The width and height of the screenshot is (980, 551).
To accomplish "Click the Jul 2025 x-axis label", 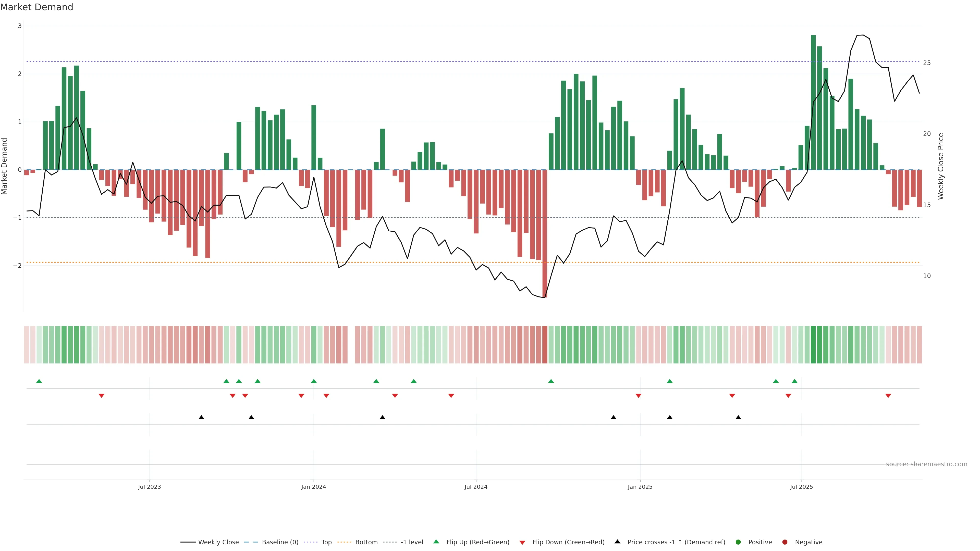I will coord(801,487).
